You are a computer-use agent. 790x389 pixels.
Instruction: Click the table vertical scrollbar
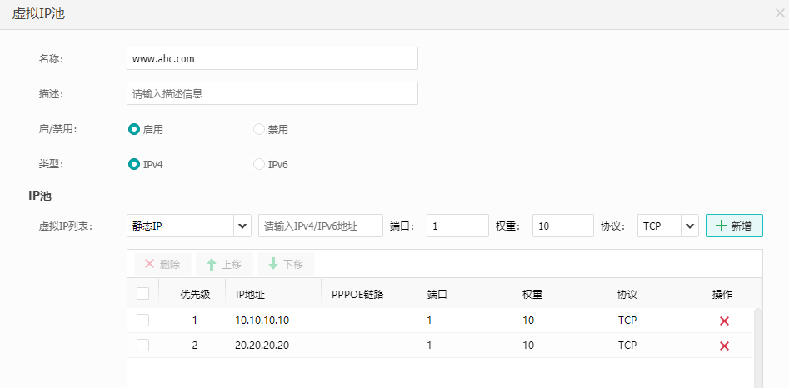[758, 348]
